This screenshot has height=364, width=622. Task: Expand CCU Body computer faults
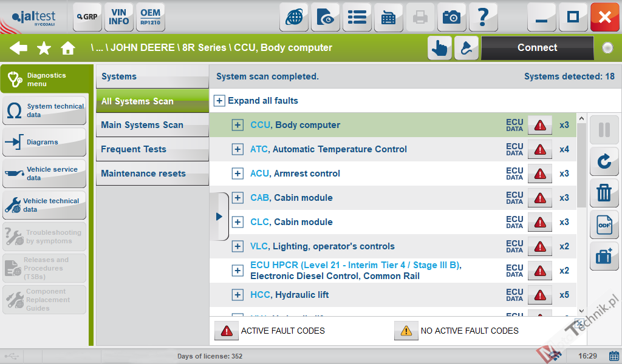(x=238, y=125)
